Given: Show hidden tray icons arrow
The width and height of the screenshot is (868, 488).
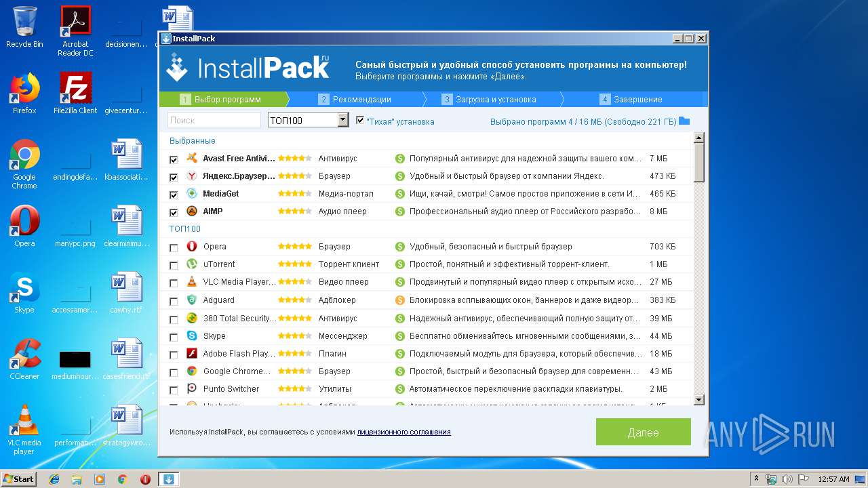Looking at the screenshot, I should click(756, 479).
